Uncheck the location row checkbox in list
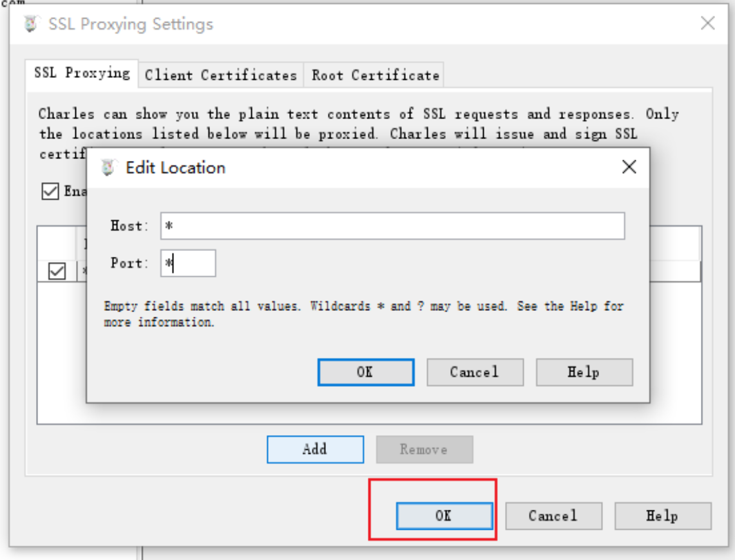This screenshot has height=560, width=735. point(57,270)
